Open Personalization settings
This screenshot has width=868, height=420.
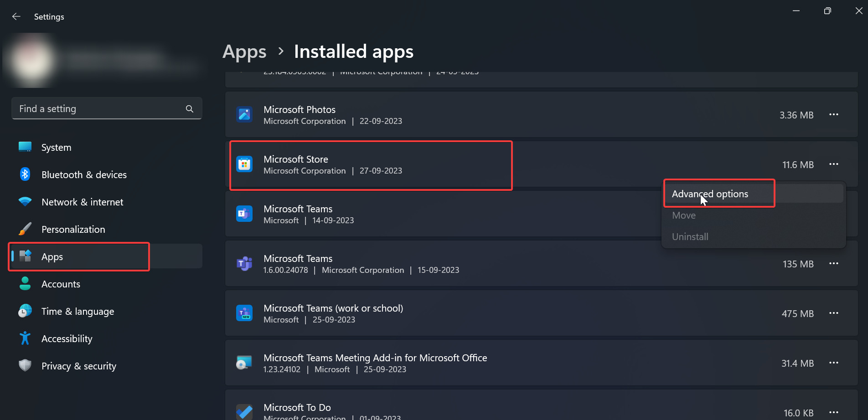pyautogui.click(x=107, y=229)
